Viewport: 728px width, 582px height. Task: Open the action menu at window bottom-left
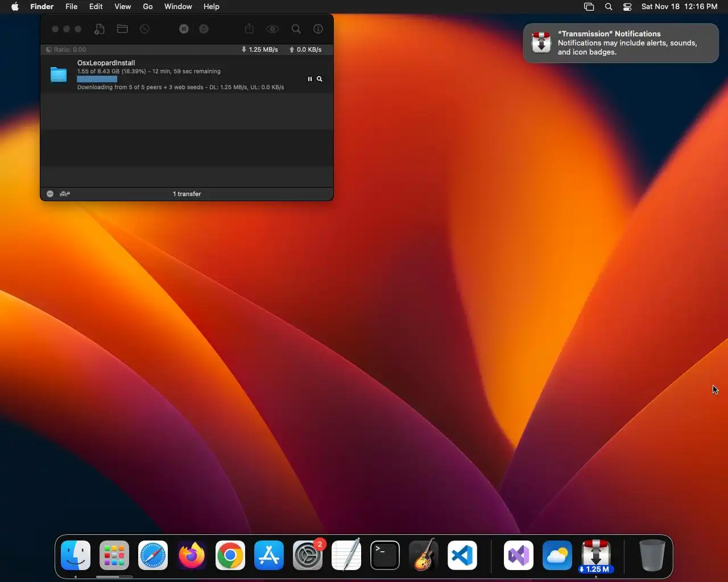point(50,194)
